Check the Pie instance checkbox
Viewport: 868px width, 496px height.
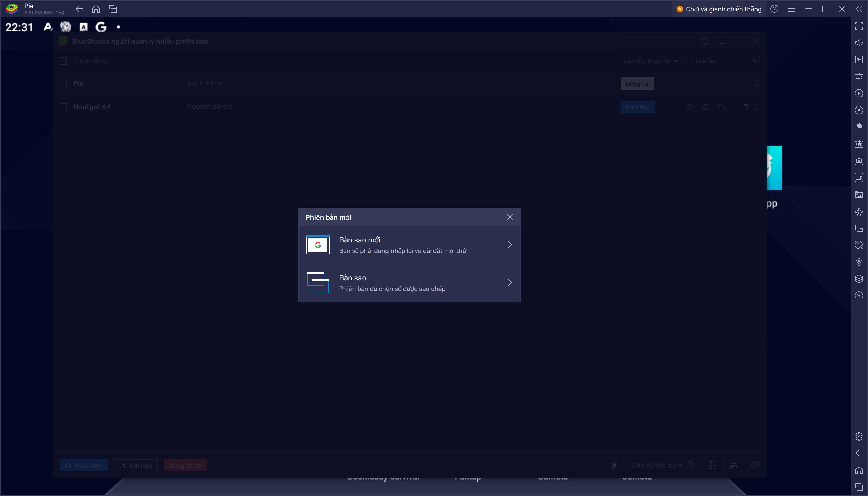[x=63, y=84]
